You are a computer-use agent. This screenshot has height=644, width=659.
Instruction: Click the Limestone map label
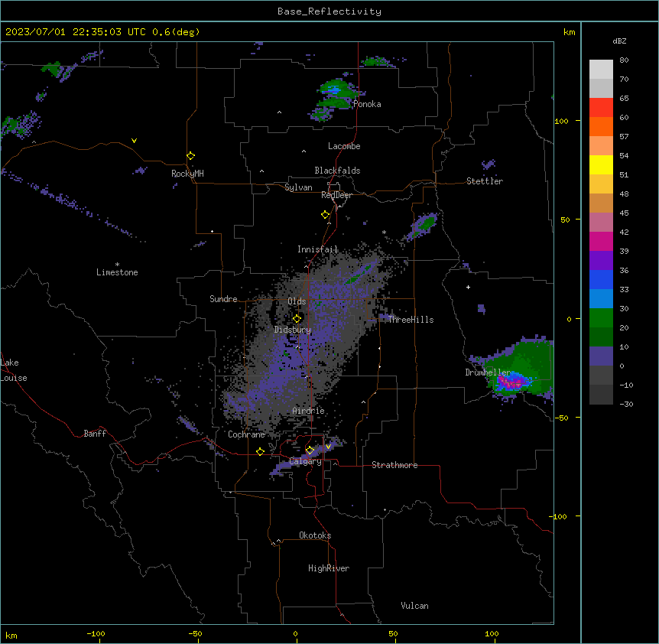coord(117,272)
